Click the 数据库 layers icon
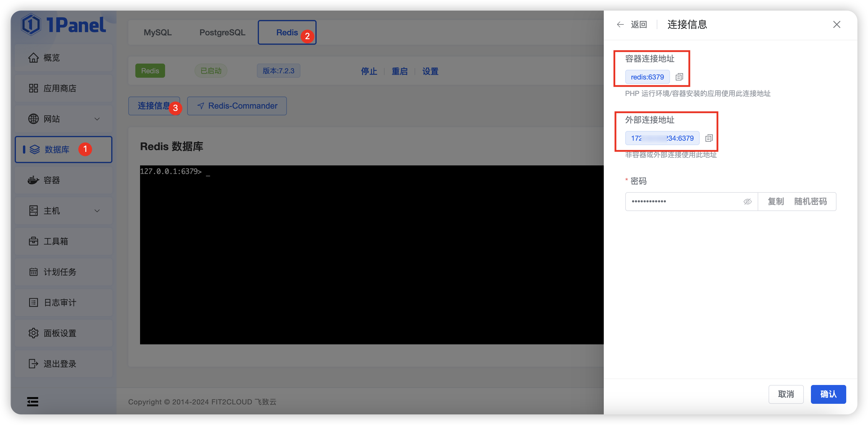The height and width of the screenshot is (425, 868). pos(35,149)
